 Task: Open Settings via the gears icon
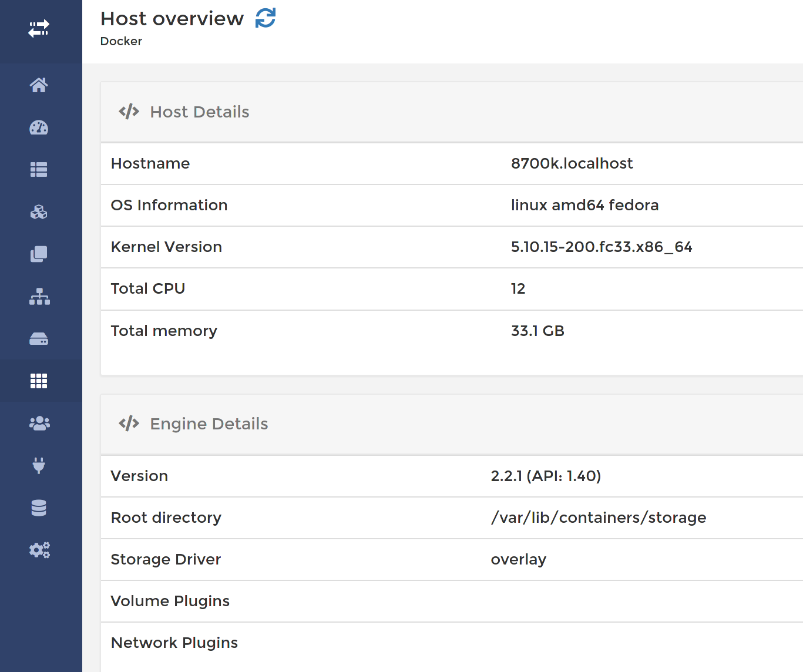tap(39, 550)
